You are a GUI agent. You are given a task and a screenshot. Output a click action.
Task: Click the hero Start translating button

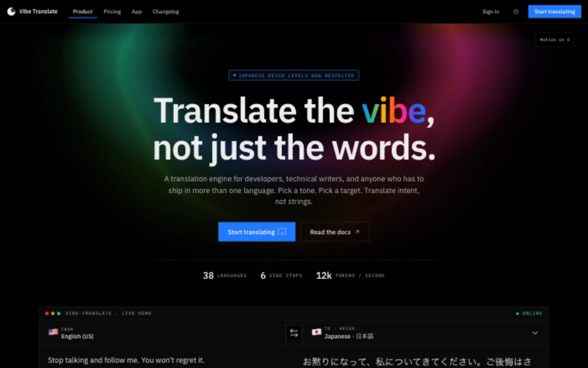257,232
